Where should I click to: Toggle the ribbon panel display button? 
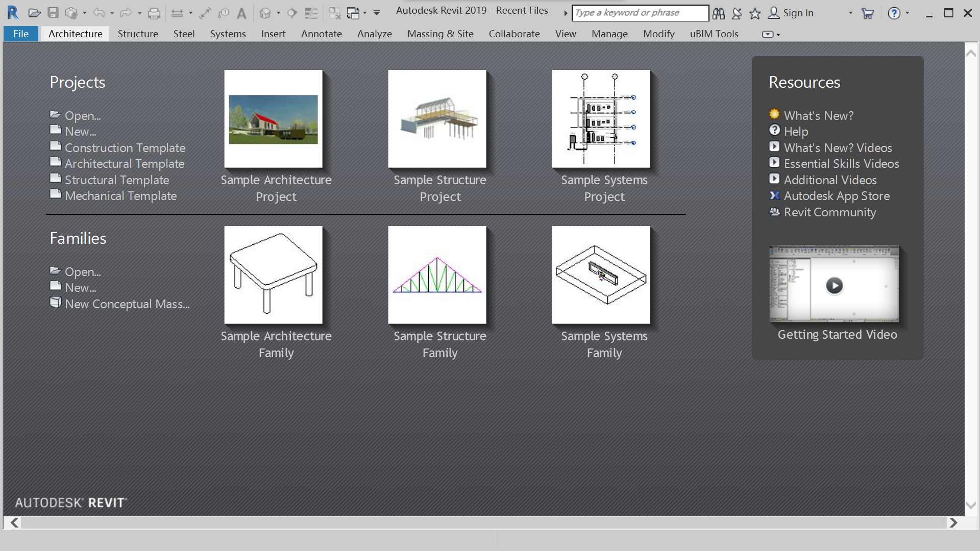[768, 34]
